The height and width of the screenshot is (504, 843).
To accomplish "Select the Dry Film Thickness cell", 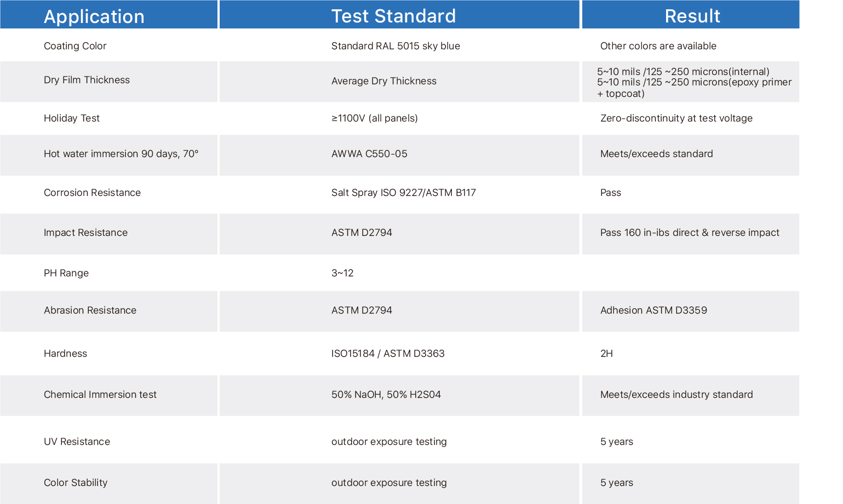I will 108,82.
